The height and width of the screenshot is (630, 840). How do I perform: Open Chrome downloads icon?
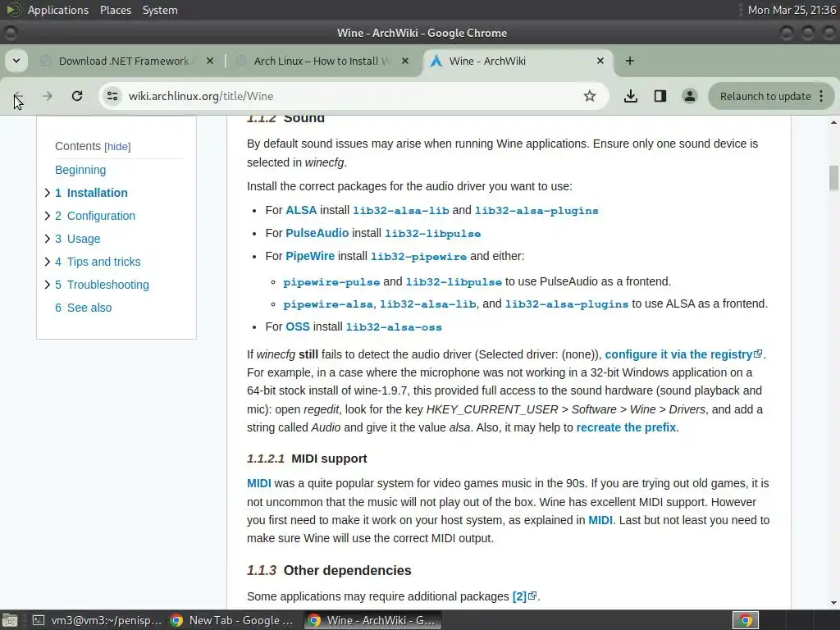pos(631,96)
